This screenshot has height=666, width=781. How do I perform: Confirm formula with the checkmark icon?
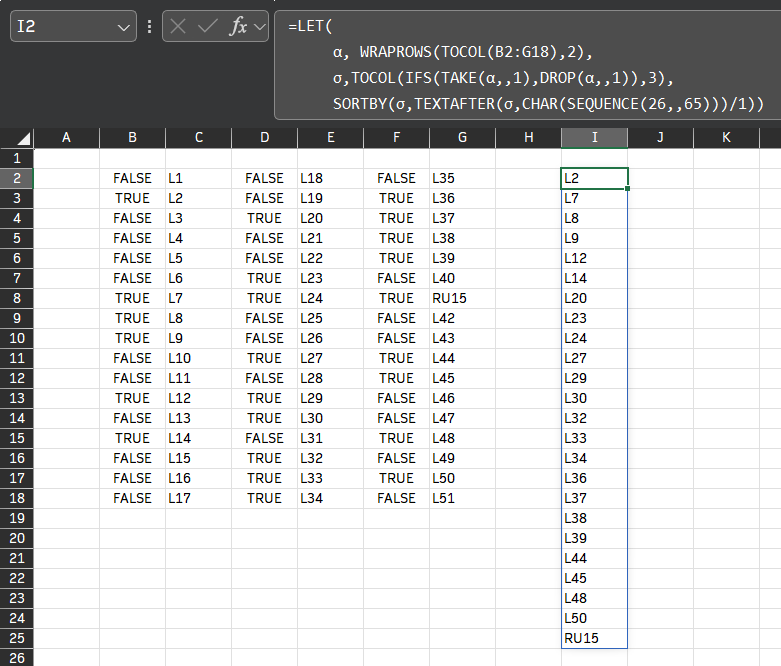click(207, 26)
